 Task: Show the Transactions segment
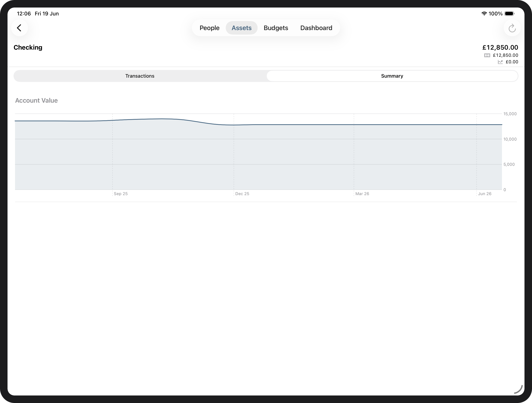[140, 76]
